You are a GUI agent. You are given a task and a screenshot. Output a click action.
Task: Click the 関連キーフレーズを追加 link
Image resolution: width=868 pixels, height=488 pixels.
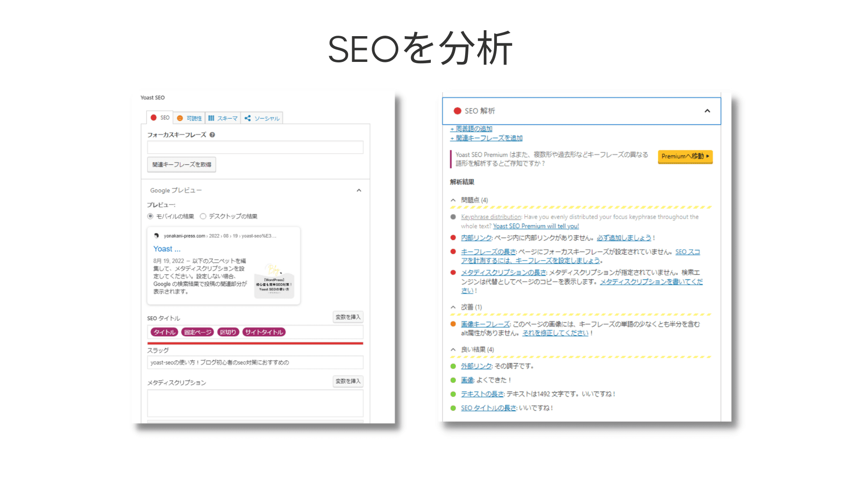click(486, 138)
